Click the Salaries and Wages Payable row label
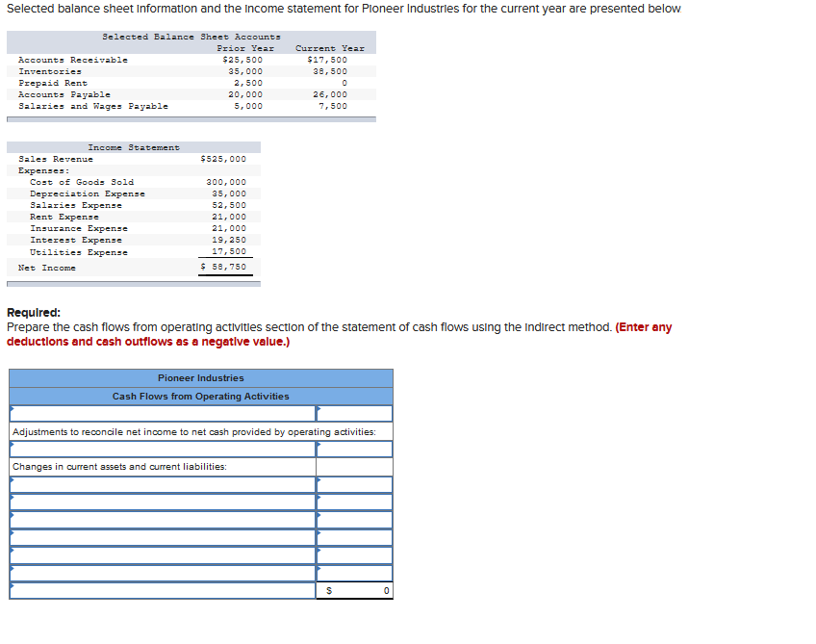 [x=93, y=106]
